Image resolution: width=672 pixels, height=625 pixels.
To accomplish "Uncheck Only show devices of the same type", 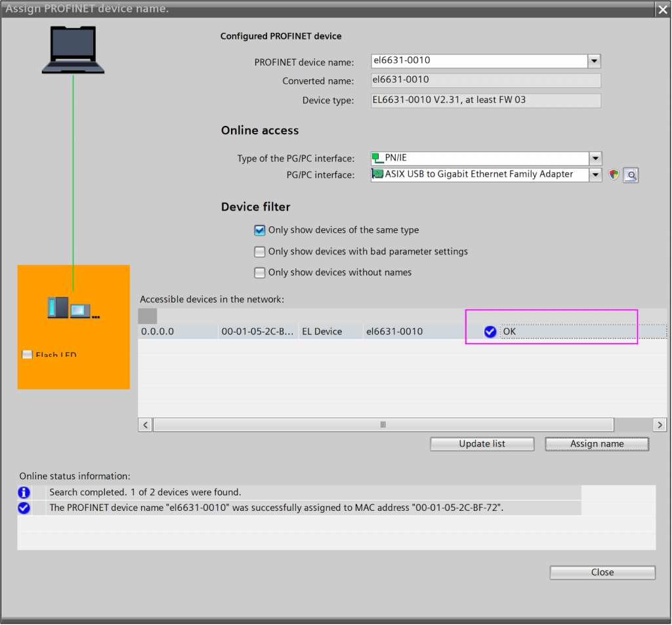I will tap(260, 230).
